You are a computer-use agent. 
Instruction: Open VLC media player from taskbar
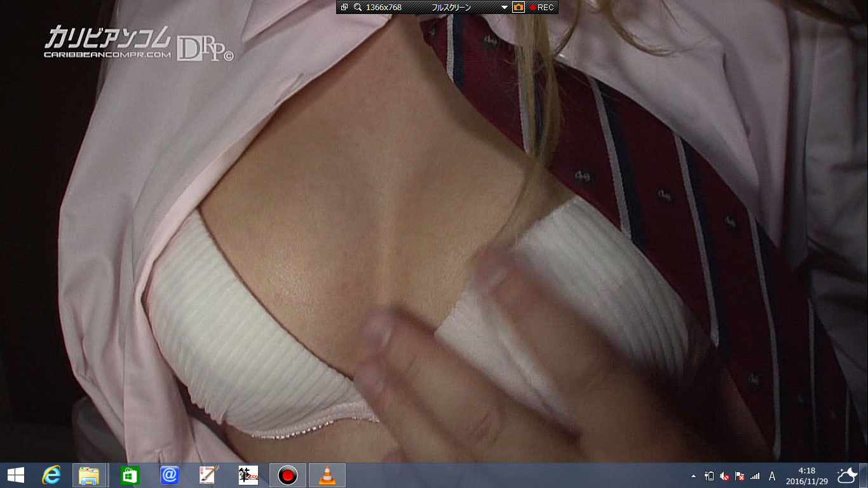[327, 475]
